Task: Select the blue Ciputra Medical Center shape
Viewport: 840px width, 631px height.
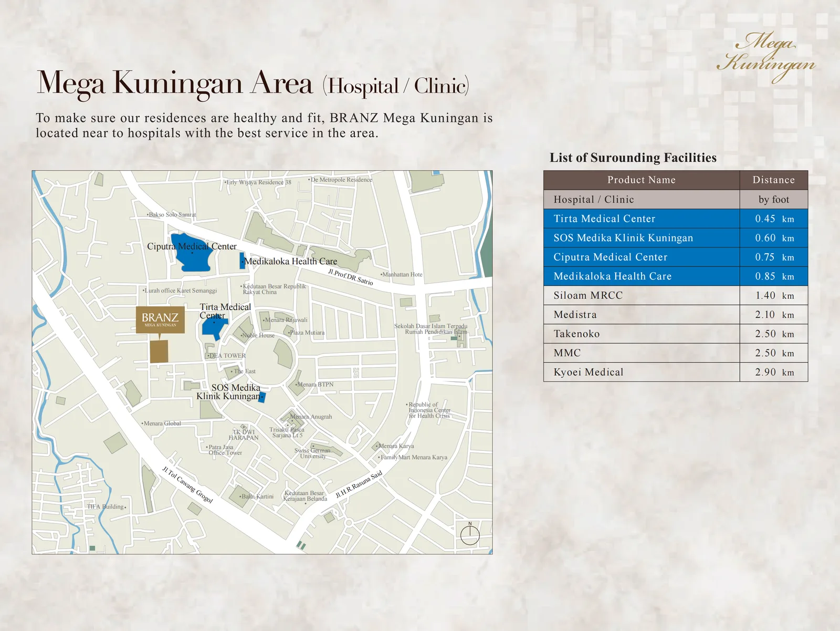Action: coord(192,253)
